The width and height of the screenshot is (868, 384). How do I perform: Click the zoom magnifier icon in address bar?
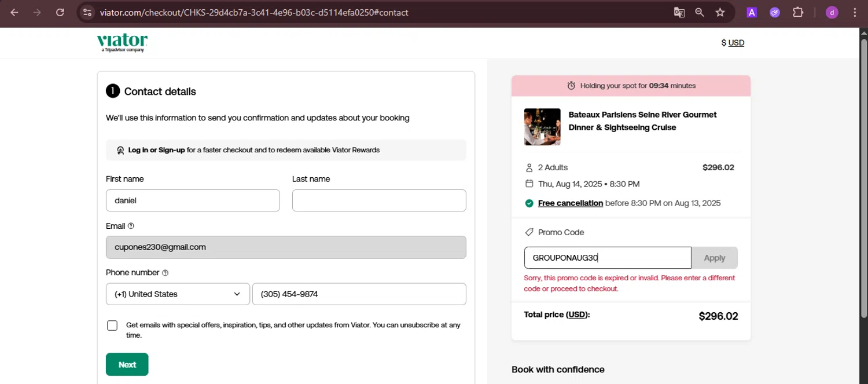[x=700, y=12]
